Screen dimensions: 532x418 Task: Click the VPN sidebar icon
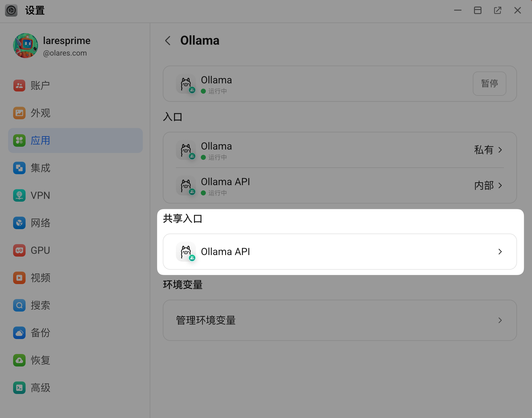[x=19, y=195]
